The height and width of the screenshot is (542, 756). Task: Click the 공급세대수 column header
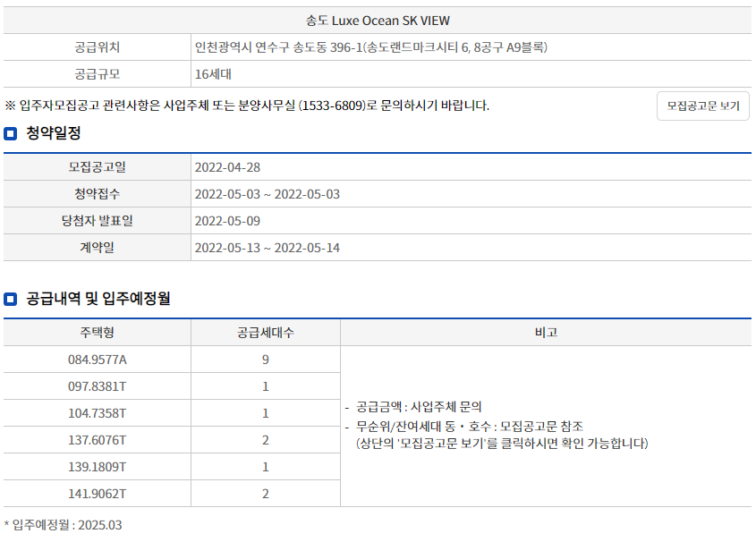point(266,333)
